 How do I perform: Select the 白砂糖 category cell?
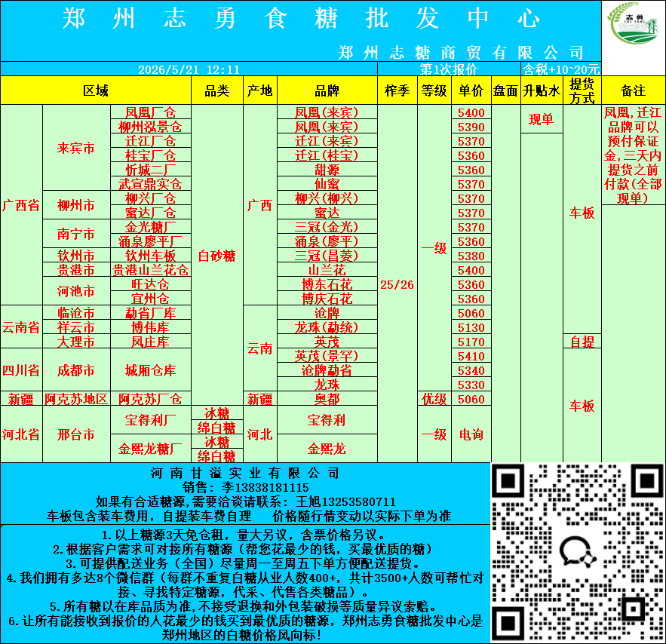click(217, 256)
